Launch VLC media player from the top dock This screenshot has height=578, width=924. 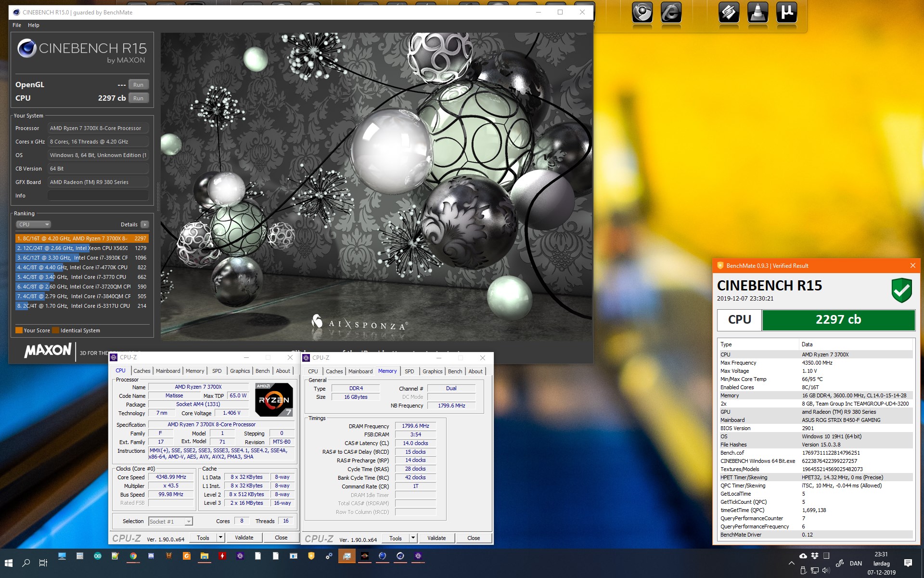(x=757, y=13)
